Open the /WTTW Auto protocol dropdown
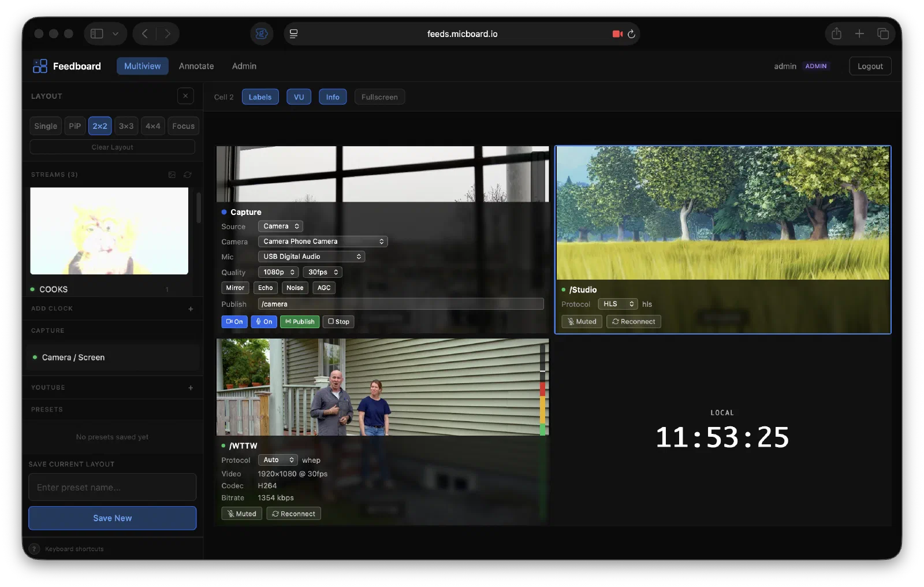This screenshot has height=587, width=924. point(278,460)
